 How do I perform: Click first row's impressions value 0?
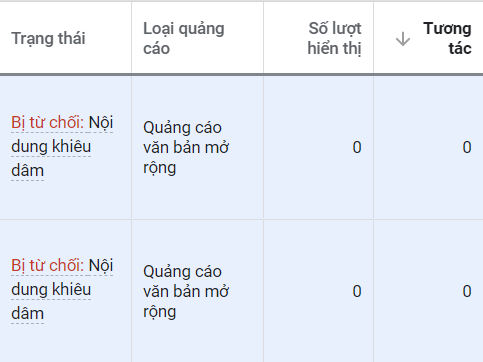pyautogui.click(x=357, y=147)
